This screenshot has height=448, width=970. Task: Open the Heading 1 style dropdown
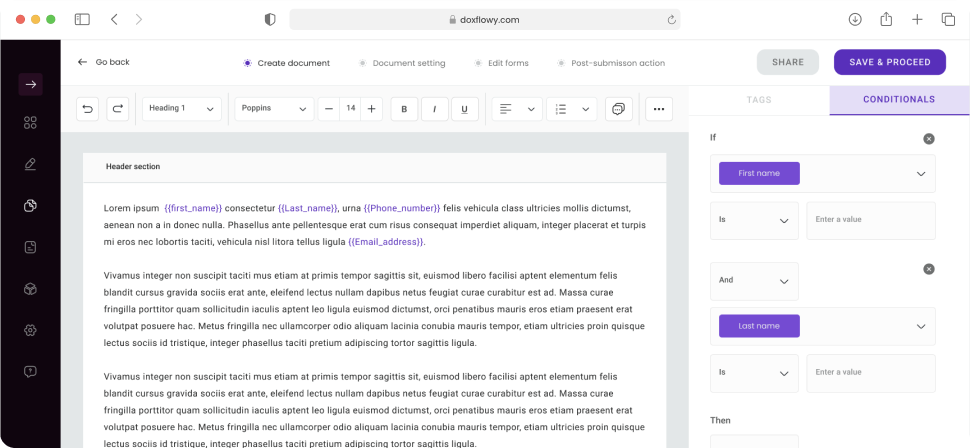182,109
